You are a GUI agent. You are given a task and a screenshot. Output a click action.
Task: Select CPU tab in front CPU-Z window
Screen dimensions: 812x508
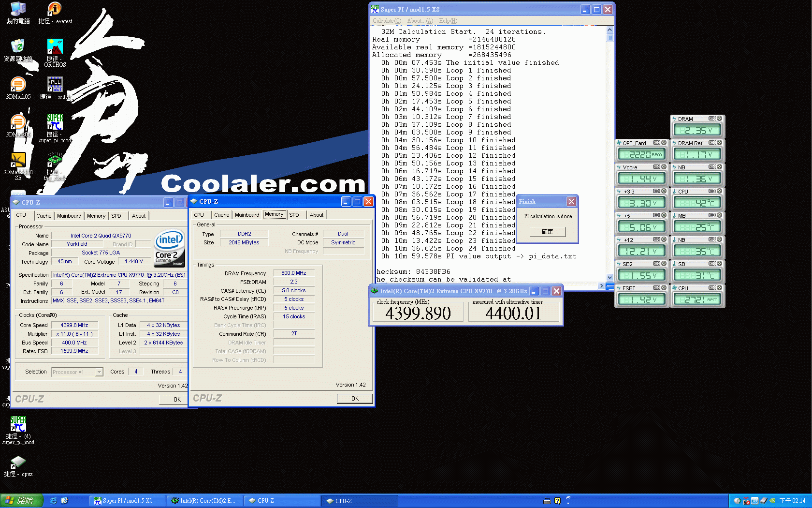tap(199, 215)
